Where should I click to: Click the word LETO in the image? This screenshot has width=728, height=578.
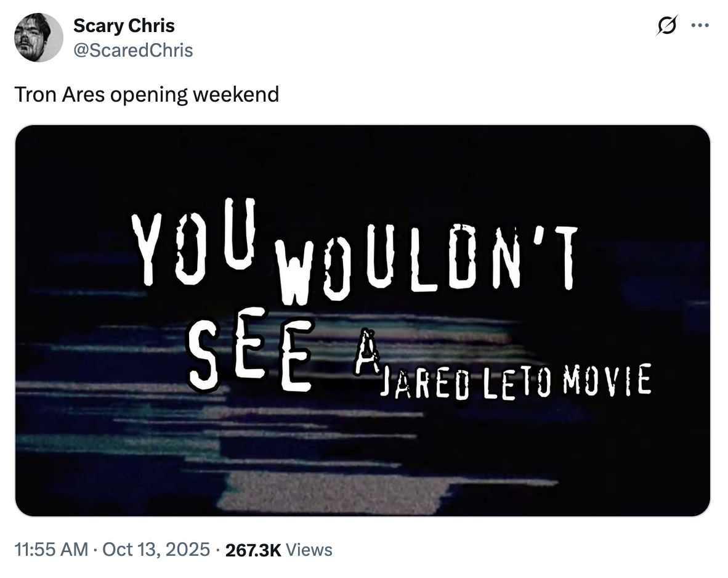coord(513,382)
